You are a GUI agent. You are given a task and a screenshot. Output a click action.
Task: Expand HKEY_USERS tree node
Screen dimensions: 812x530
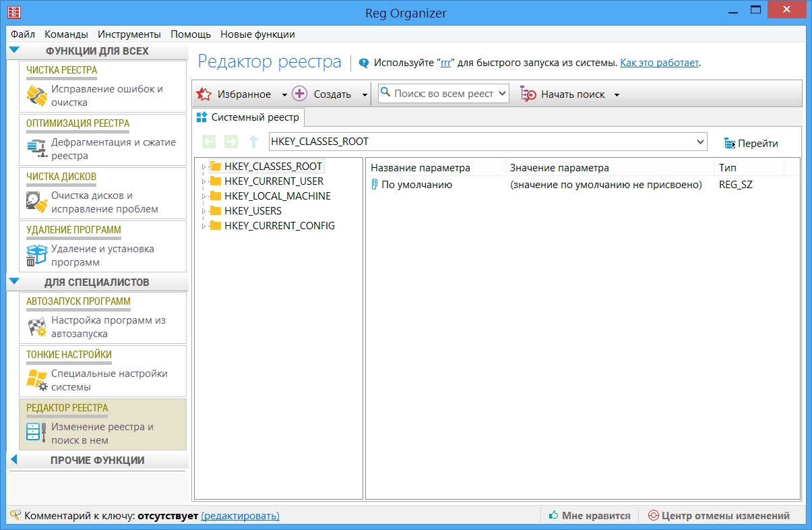[x=204, y=211]
